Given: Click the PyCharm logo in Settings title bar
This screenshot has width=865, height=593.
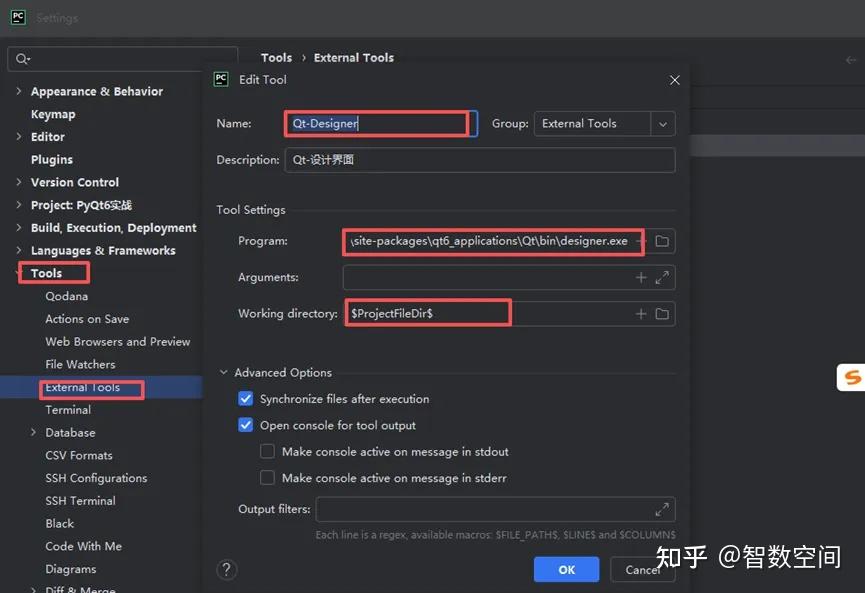Looking at the screenshot, I should pos(18,18).
